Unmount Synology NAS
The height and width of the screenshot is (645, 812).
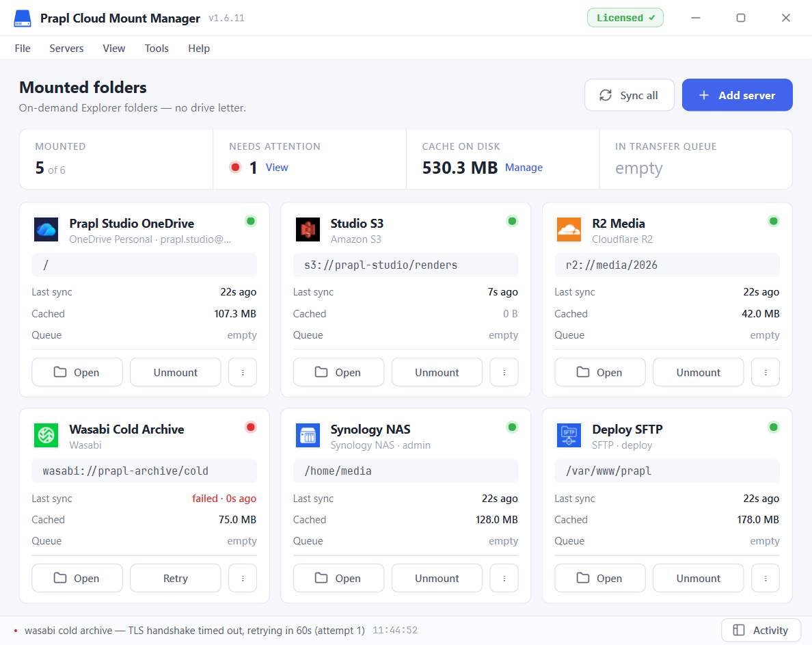click(437, 578)
